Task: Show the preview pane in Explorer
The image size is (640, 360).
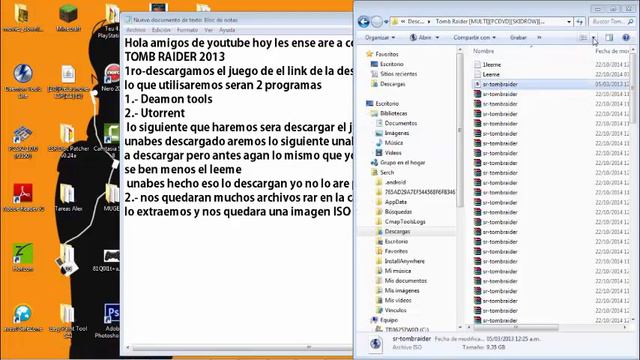Action: pos(609,38)
